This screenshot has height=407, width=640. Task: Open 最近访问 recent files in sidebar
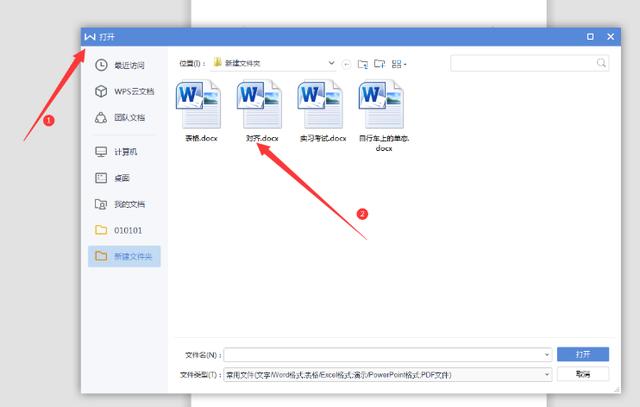120,65
